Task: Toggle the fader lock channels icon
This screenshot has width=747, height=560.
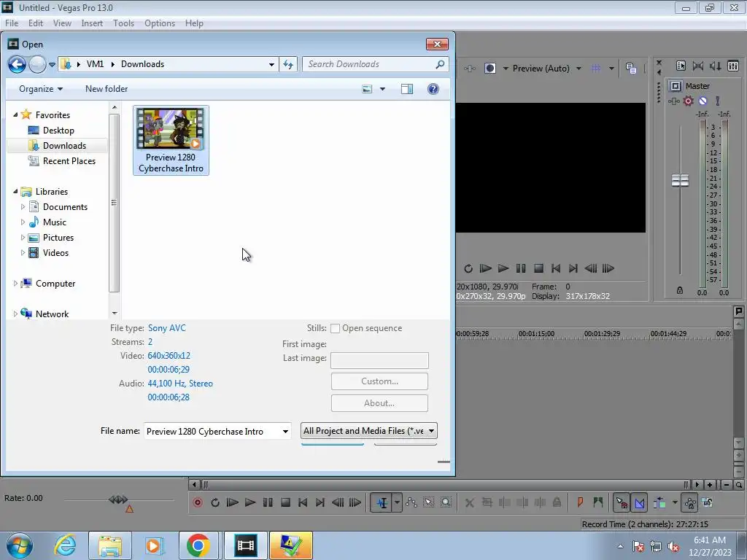Action: coord(680,290)
